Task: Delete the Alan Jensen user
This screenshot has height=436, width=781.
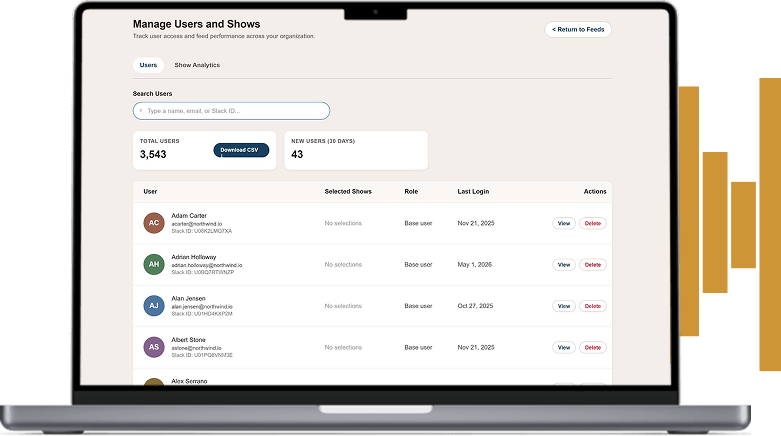Action: click(593, 306)
